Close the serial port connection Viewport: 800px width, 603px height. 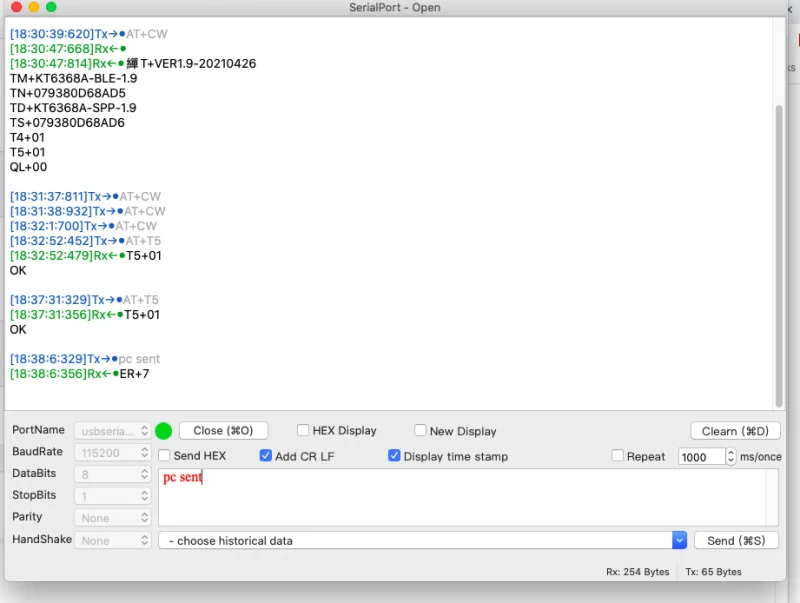(x=223, y=431)
